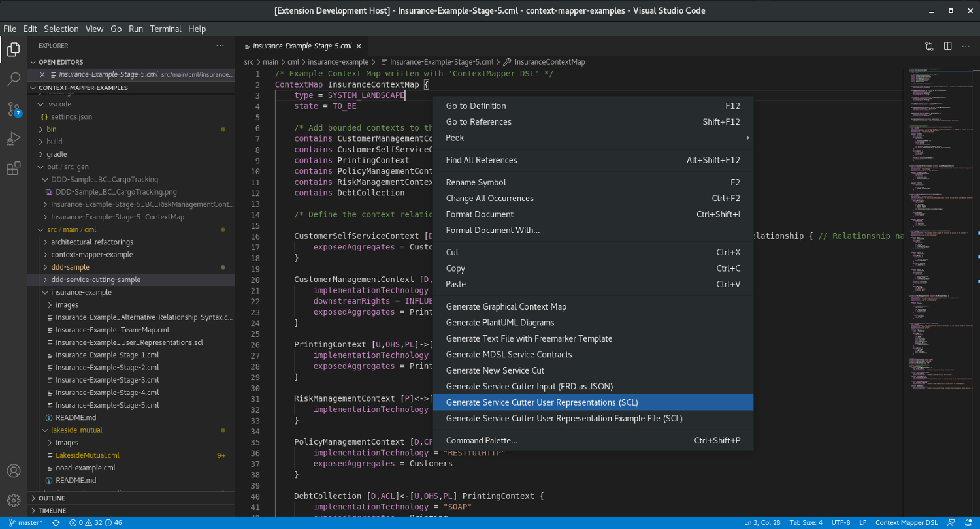Choose Format Document With... entry
Image resolution: width=980 pixels, height=529 pixels.
coord(593,230)
